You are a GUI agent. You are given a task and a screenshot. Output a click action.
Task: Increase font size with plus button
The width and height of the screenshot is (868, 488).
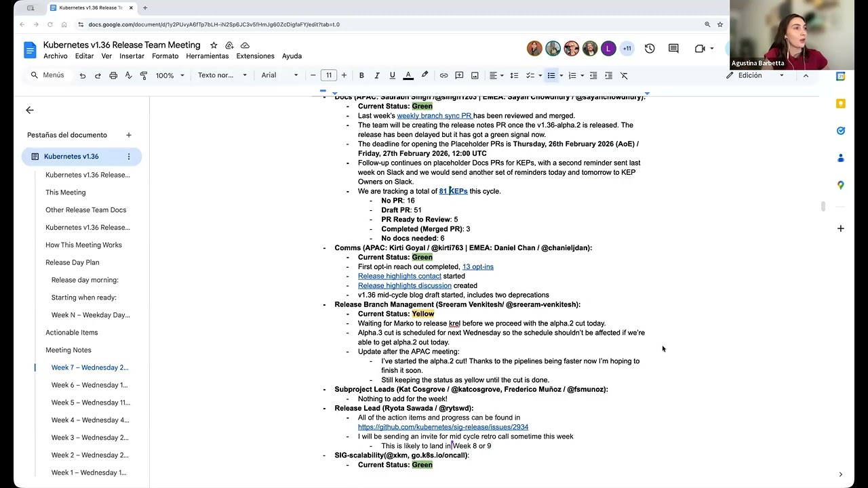coord(344,75)
